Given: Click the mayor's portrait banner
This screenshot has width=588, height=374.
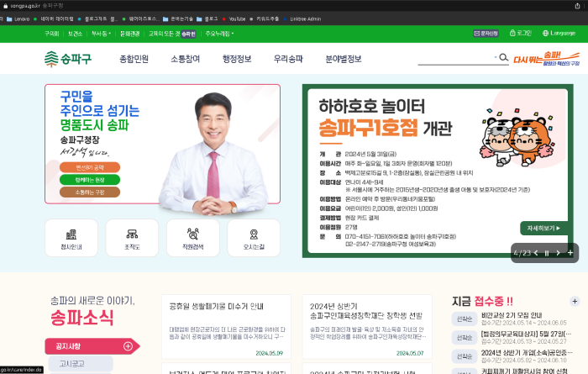Looking at the screenshot, I should point(162,144).
